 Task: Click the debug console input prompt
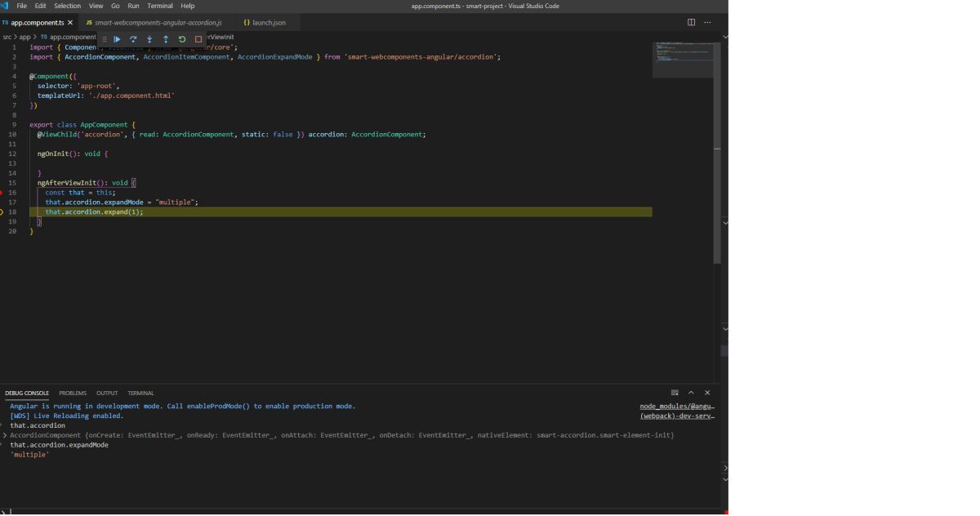click(x=359, y=511)
